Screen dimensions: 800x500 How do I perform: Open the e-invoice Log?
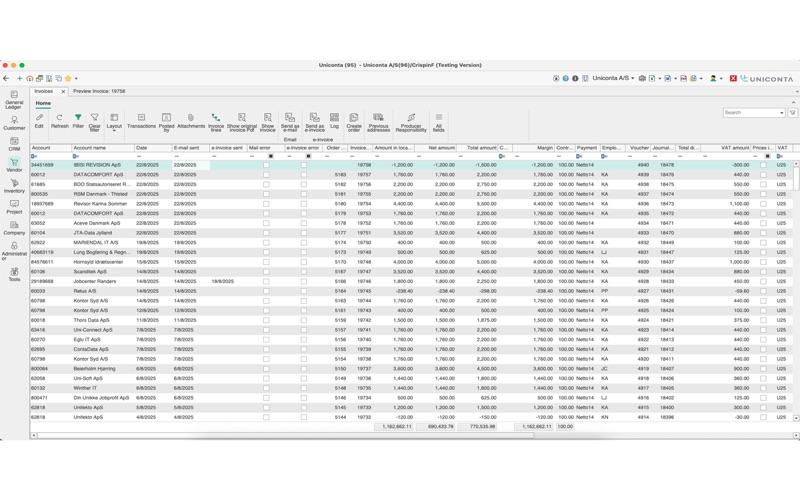pos(334,121)
